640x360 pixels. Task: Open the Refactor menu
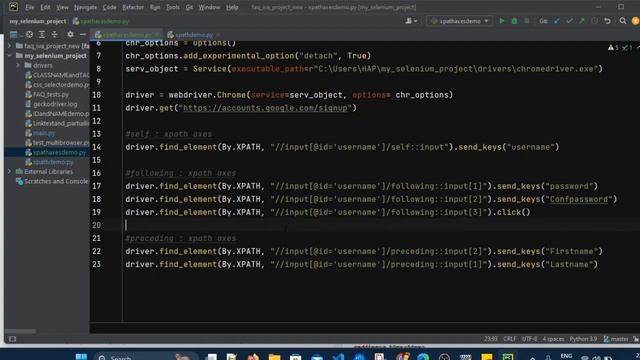click(133, 7)
